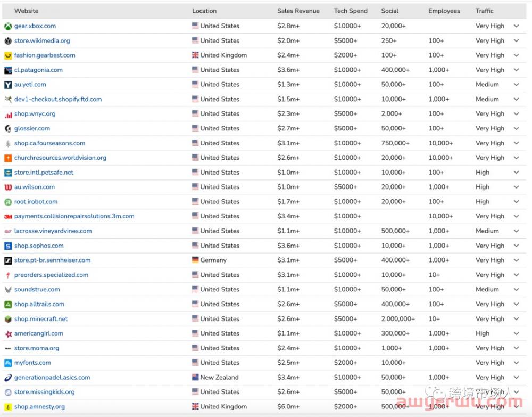Visit the glossier.com website link
This screenshot has width=532, height=417.
(32, 128)
